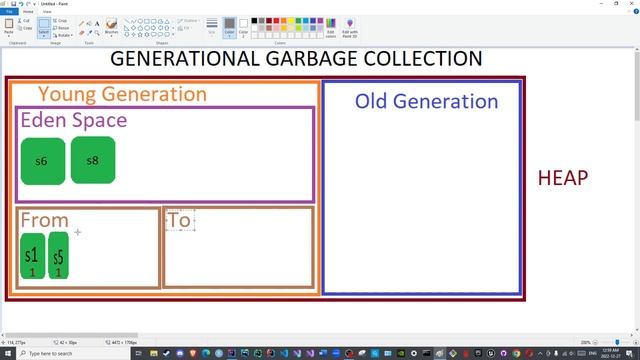Screen dimensions: 640x360
Task: Pick the black color swatch
Action: pyautogui.click(x=254, y=21)
